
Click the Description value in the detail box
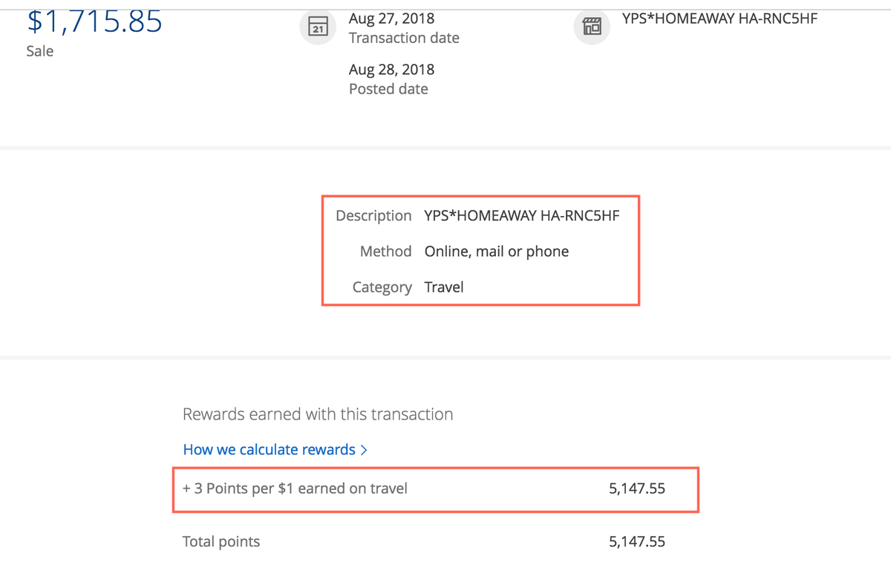[520, 215]
